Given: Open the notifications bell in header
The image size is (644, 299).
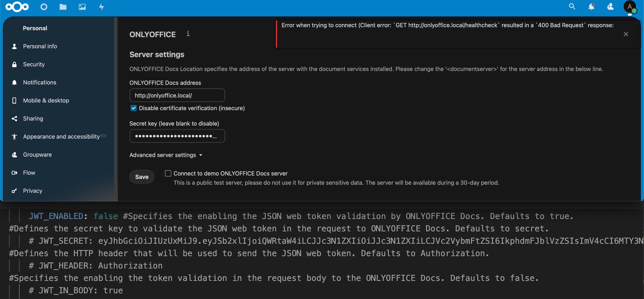Looking at the screenshot, I should pyautogui.click(x=591, y=7).
